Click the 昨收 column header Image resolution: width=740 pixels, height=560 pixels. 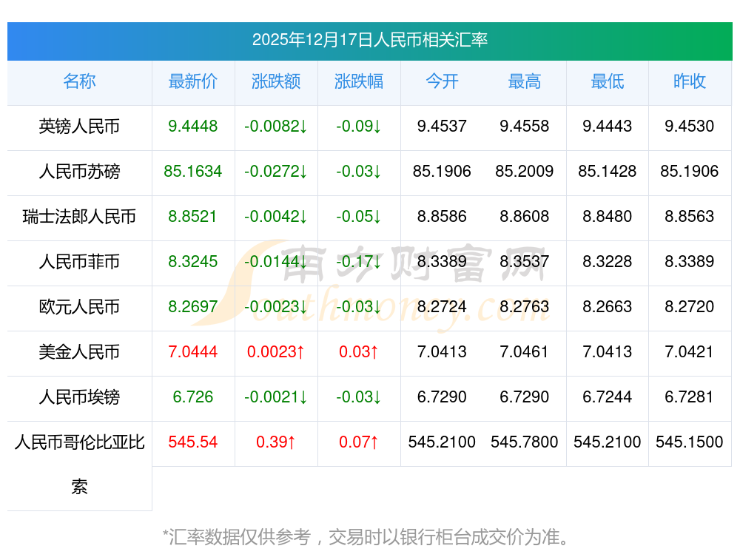tap(690, 82)
